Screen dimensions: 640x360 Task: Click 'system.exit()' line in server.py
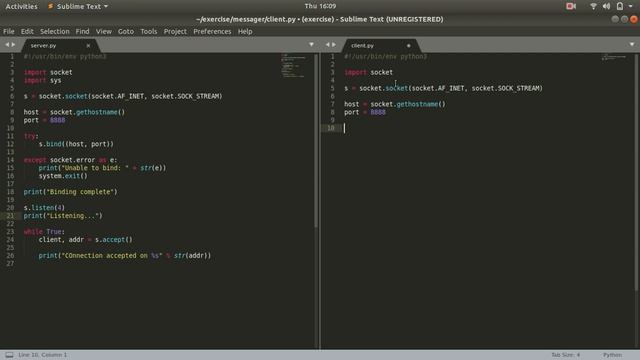coord(63,176)
